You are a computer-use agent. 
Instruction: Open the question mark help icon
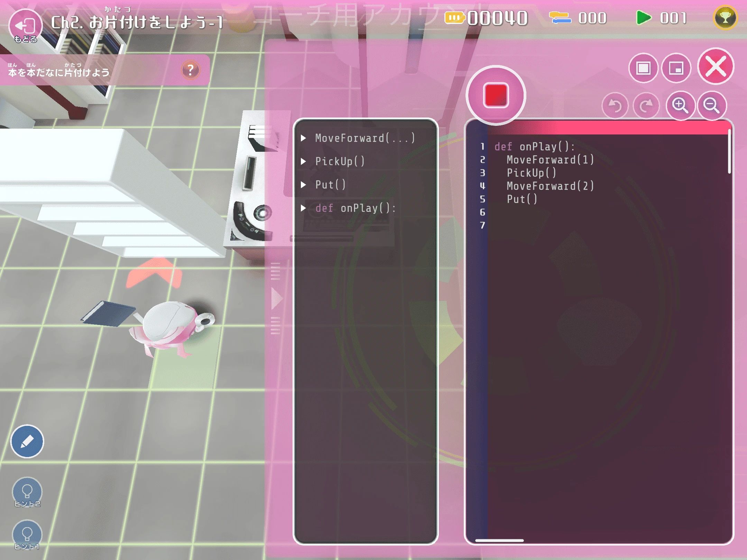coord(190,70)
